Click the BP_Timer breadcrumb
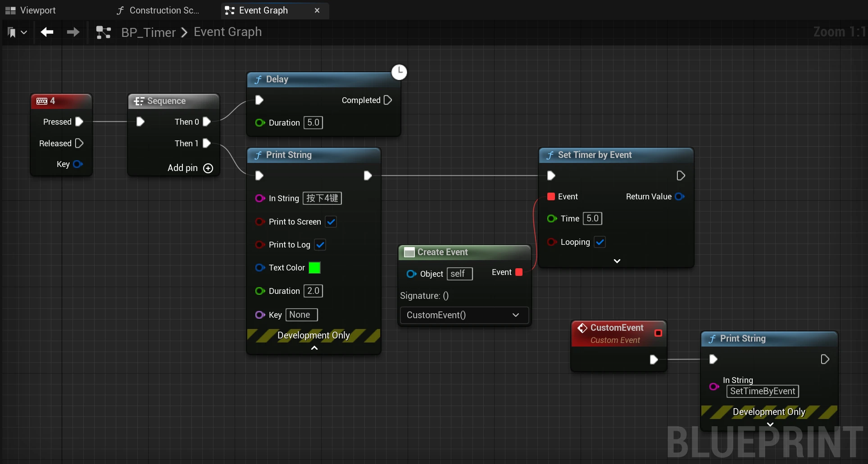The image size is (868, 464). [x=148, y=32]
